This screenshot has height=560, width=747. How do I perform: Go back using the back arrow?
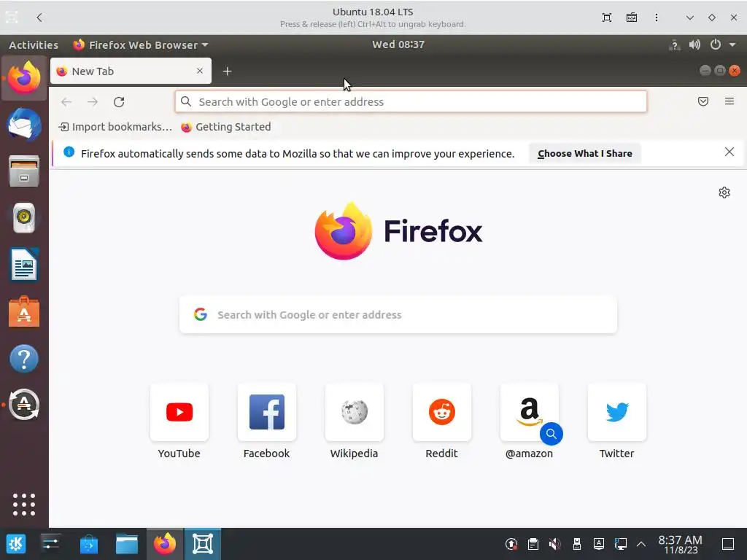tap(66, 102)
